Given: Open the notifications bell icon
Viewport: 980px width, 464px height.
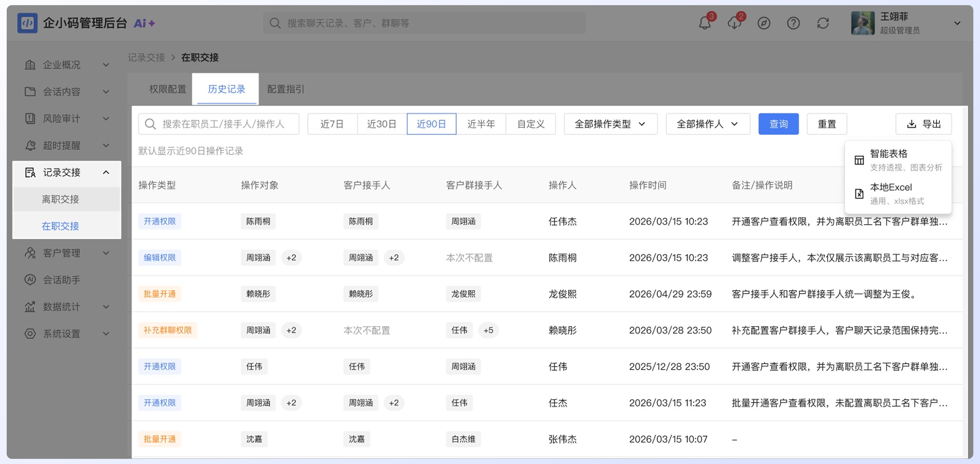Looking at the screenshot, I should (705, 23).
